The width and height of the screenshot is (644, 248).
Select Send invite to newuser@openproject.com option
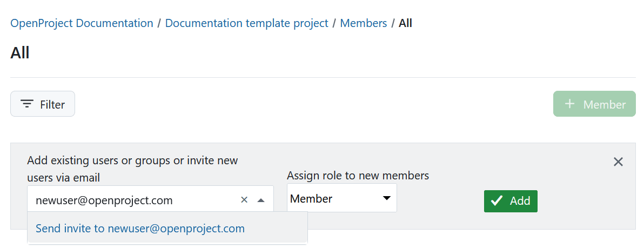[x=140, y=229]
